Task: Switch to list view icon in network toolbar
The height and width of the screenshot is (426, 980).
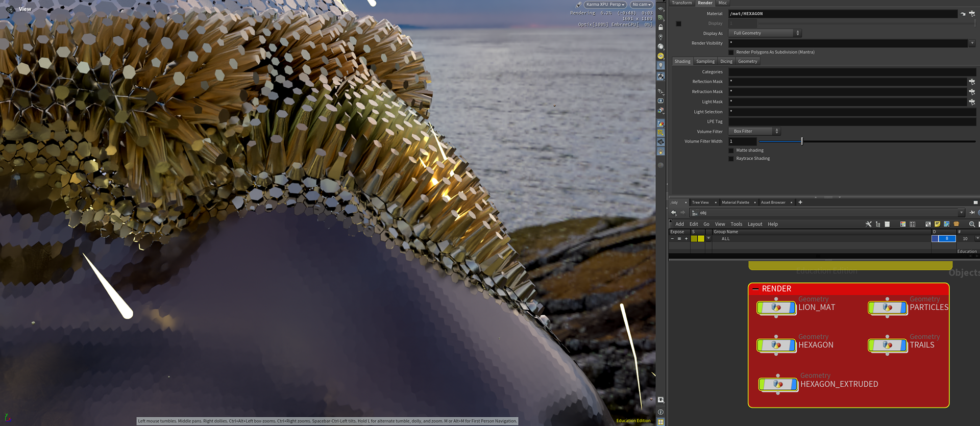Action: tap(887, 224)
